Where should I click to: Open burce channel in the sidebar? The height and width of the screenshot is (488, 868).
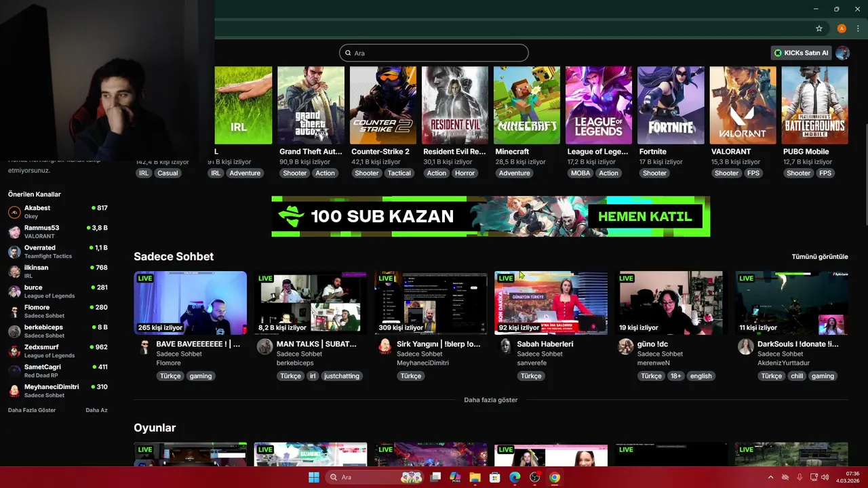click(58, 291)
